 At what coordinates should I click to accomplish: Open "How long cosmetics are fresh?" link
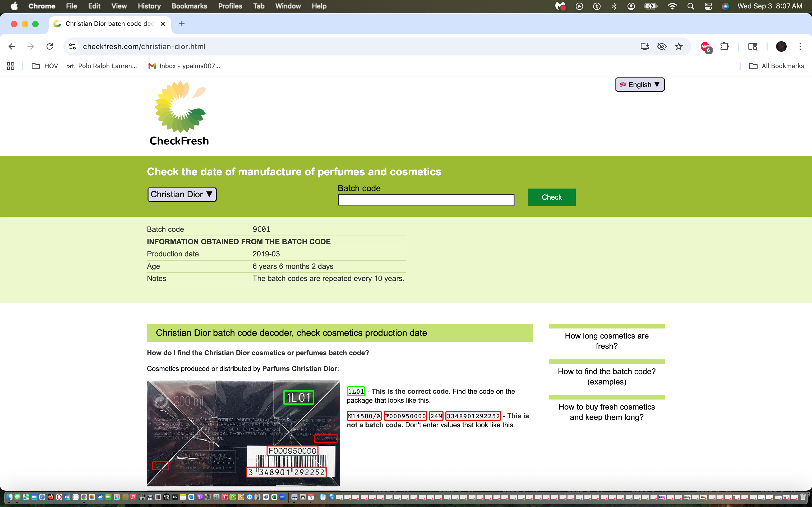606,341
